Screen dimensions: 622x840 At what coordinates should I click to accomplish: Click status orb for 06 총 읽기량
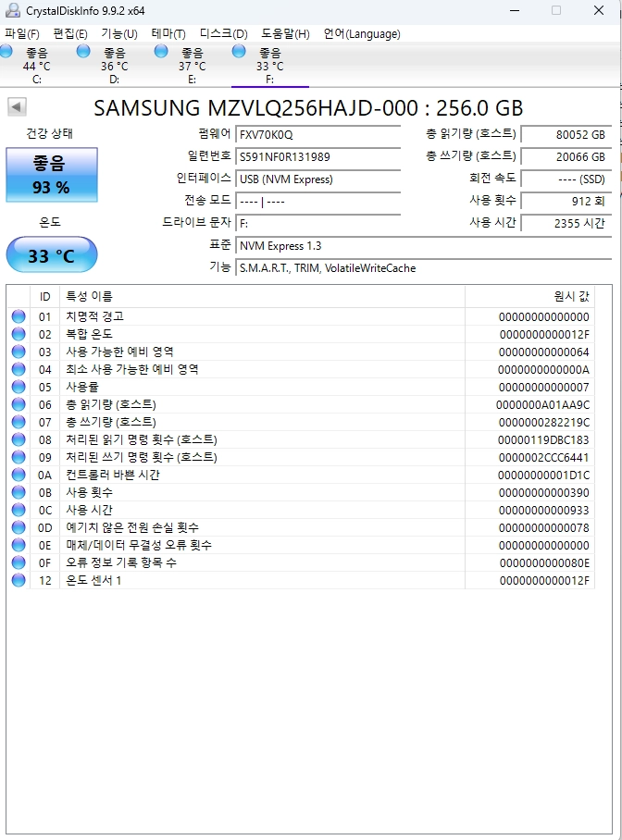pos(19,404)
